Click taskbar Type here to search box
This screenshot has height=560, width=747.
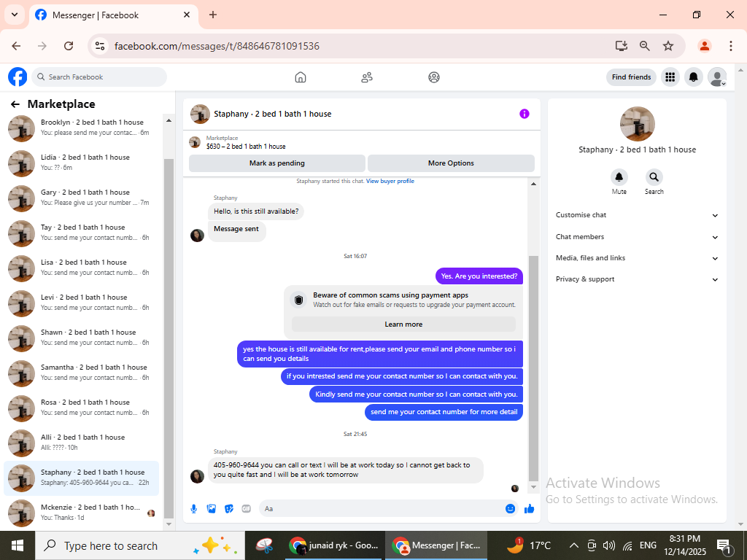pos(140,545)
